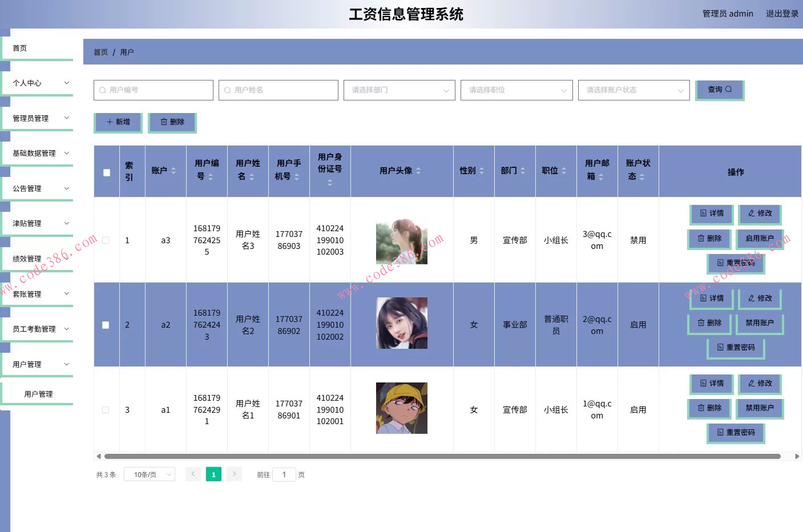
Task: Go to next page arrow
Action: tap(234, 474)
